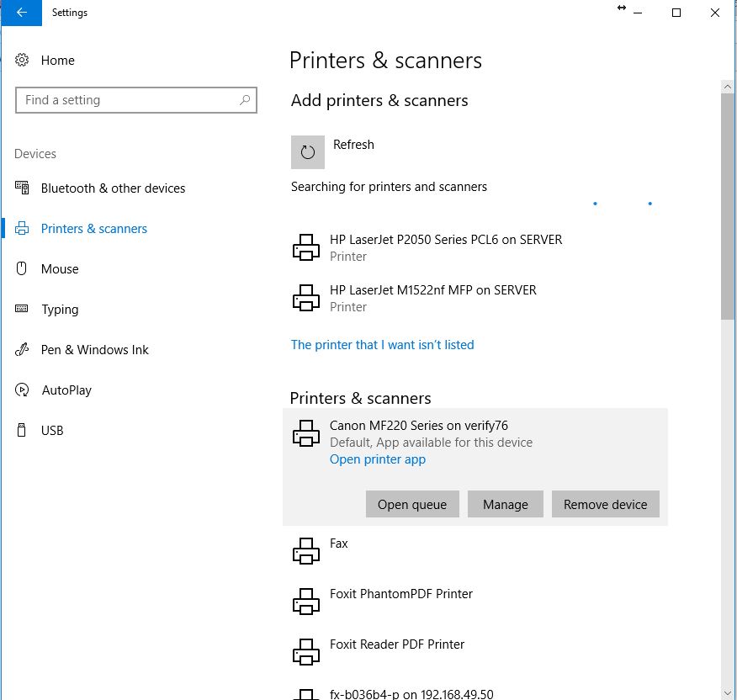This screenshot has width=737, height=700.
Task: Open Pen & Windows Ink settings
Action: pos(94,350)
